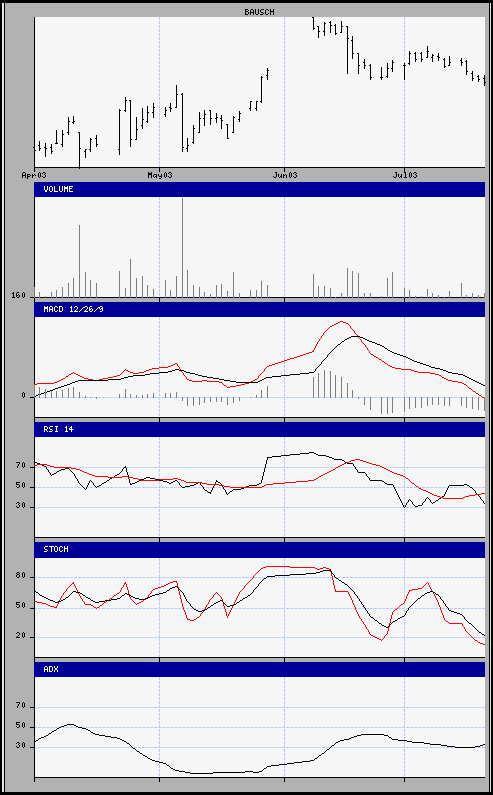
Task: Click the MACD zero axis label
Action: pos(23,395)
